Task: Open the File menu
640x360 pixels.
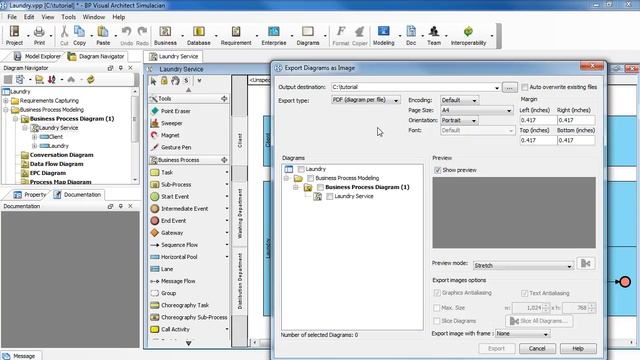Action: (12, 17)
